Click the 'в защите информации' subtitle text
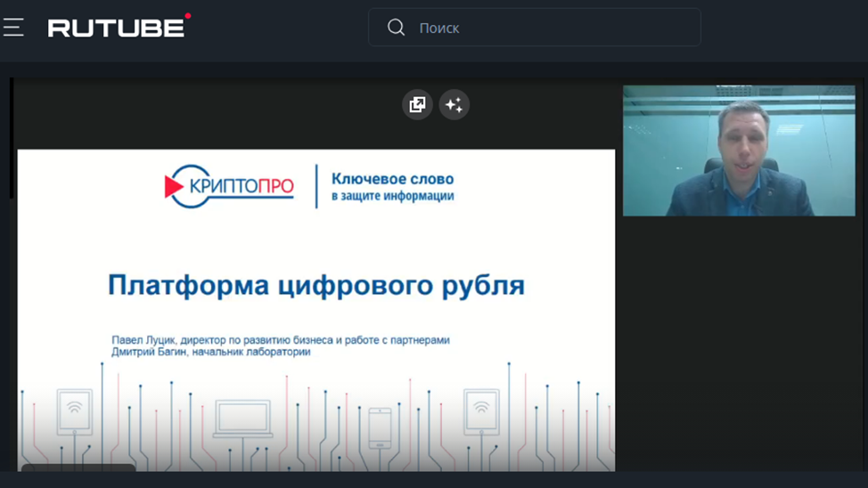 tap(392, 197)
